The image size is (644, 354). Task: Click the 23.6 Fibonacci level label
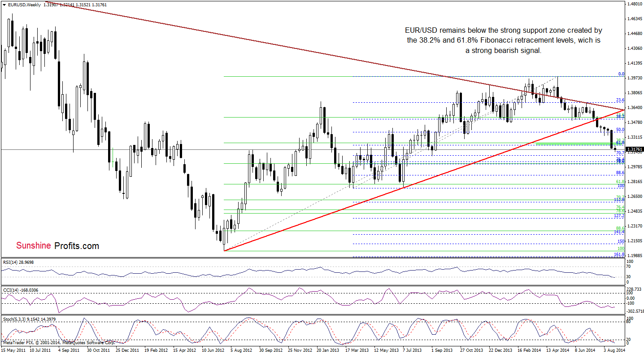[620, 101]
